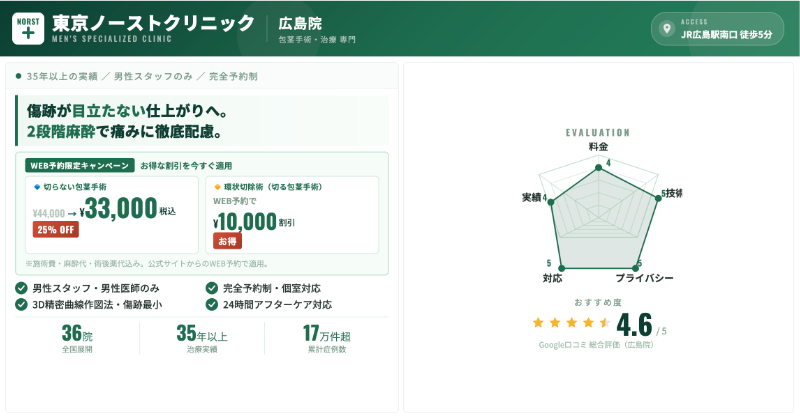The image size is (800, 418).
Task: Click the NORST plus logo icon
Action: click(x=27, y=27)
